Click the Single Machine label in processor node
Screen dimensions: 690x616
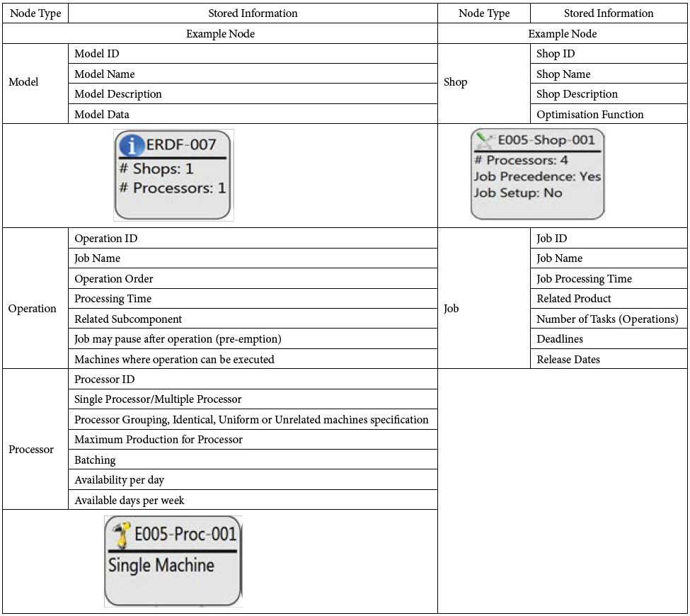coord(161,566)
